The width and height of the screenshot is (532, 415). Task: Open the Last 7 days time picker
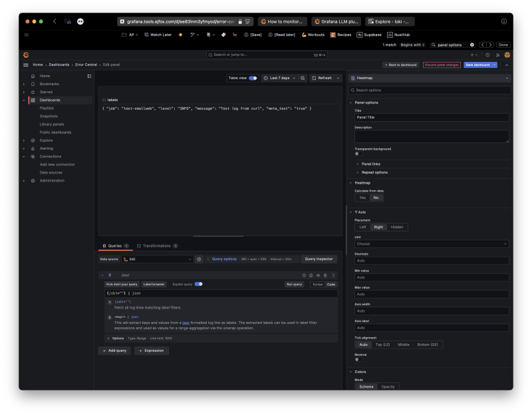coord(279,78)
